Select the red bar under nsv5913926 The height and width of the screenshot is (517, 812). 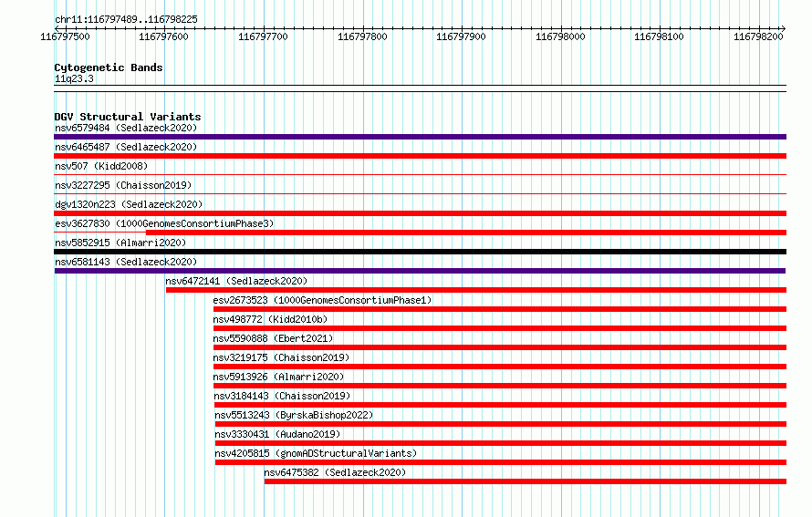[x=500, y=386]
